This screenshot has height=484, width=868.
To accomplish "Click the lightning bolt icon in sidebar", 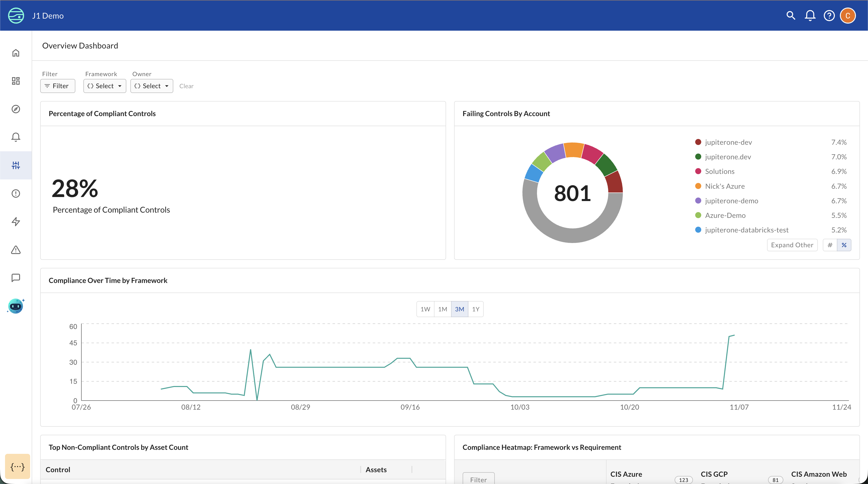I will click(16, 221).
